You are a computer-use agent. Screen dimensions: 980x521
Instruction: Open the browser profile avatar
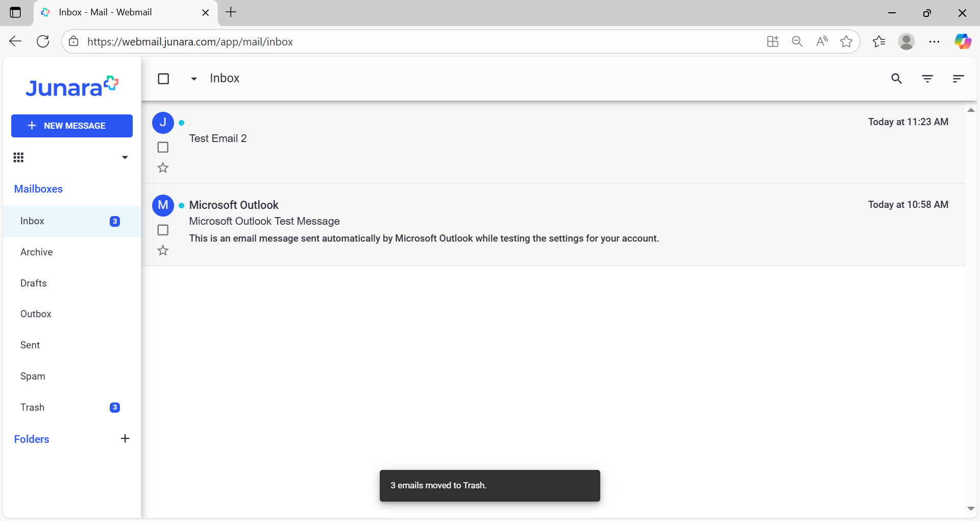tap(906, 41)
